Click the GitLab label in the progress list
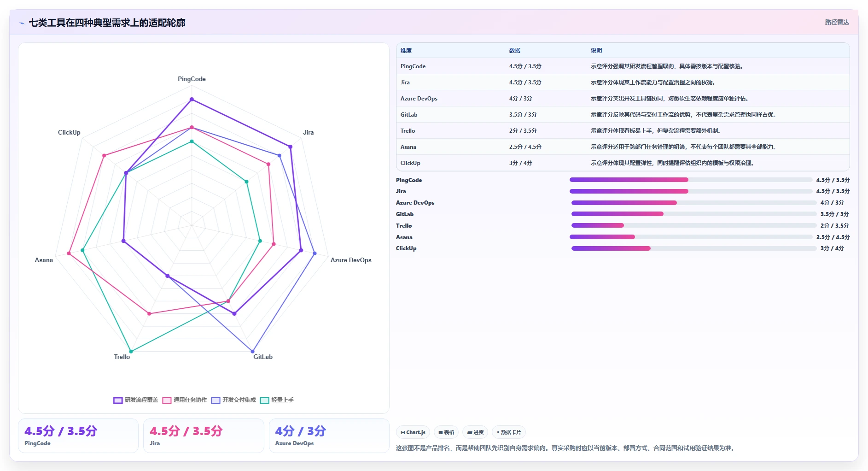The image size is (868, 471). click(x=405, y=214)
